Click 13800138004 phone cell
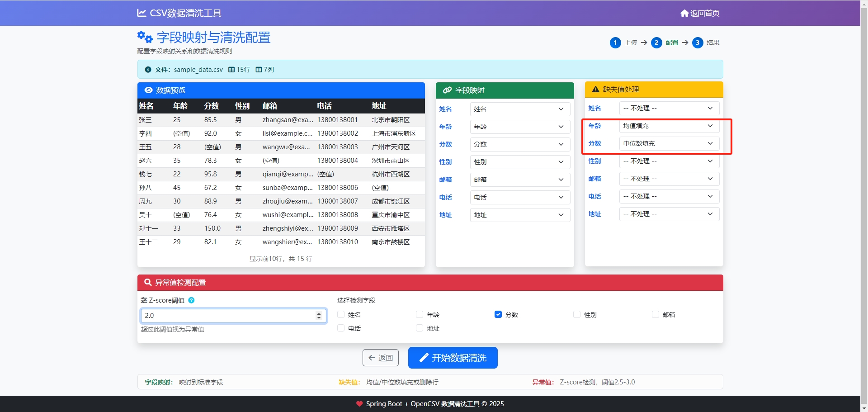The width and height of the screenshot is (868, 412). point(338,161)
